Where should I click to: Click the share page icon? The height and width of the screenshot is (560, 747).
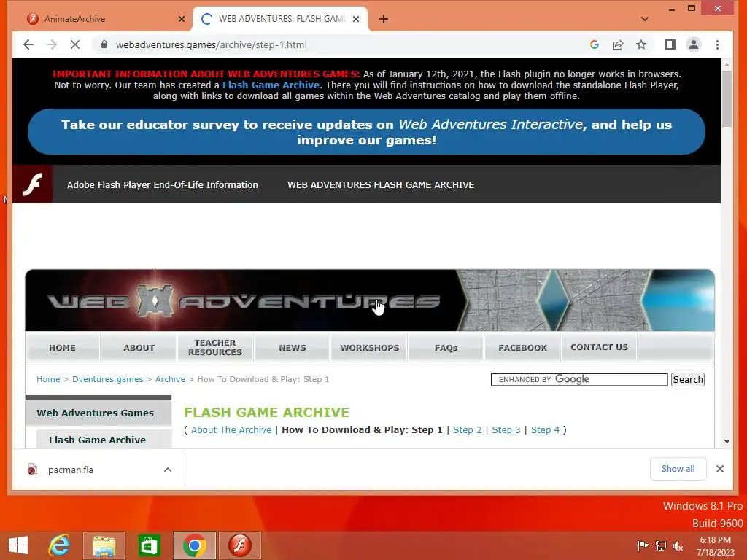click(x=618, y=44)
